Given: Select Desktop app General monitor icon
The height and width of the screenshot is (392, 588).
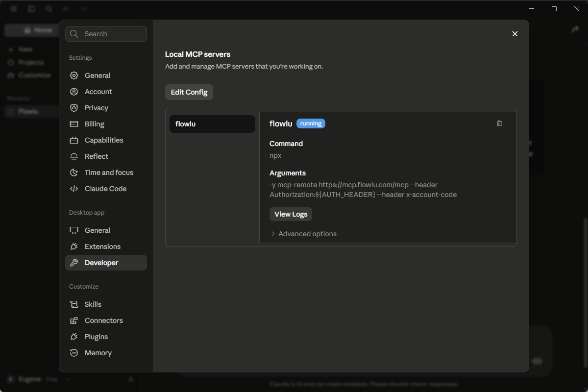Looking at the screenshot, I should (74, 230).
